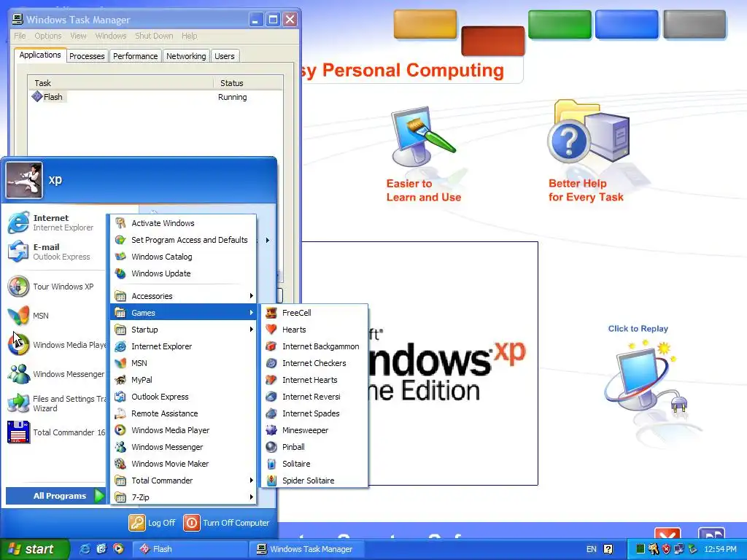Launch Spider Solitaire
The image size is (747, 560).
coord(314,481)
